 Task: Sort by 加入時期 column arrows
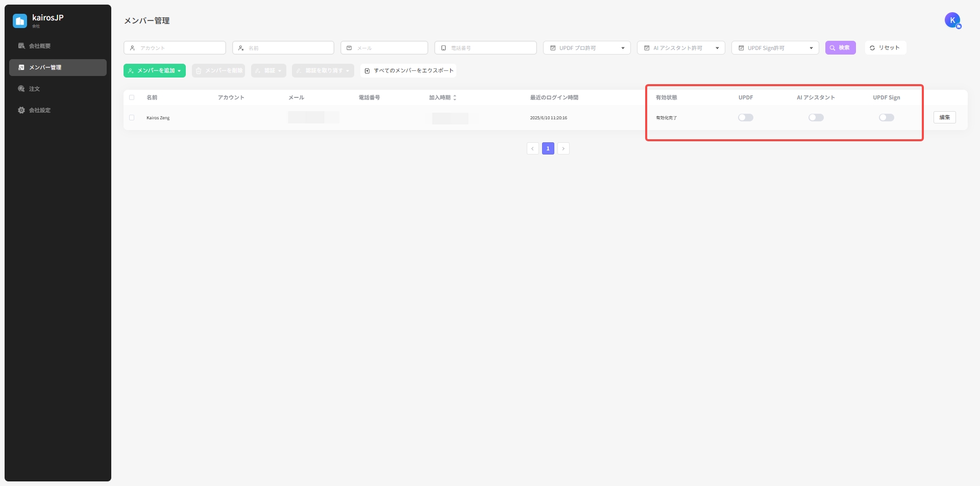(x=455, y=97)
